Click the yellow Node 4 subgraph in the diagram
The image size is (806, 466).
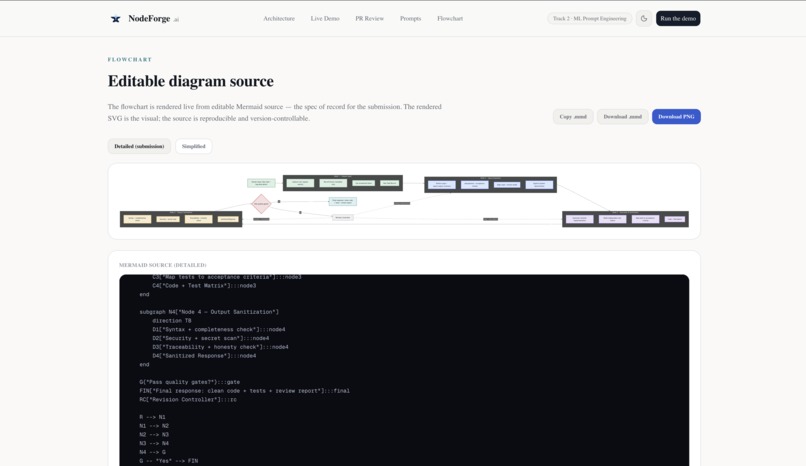click(181, 219)
